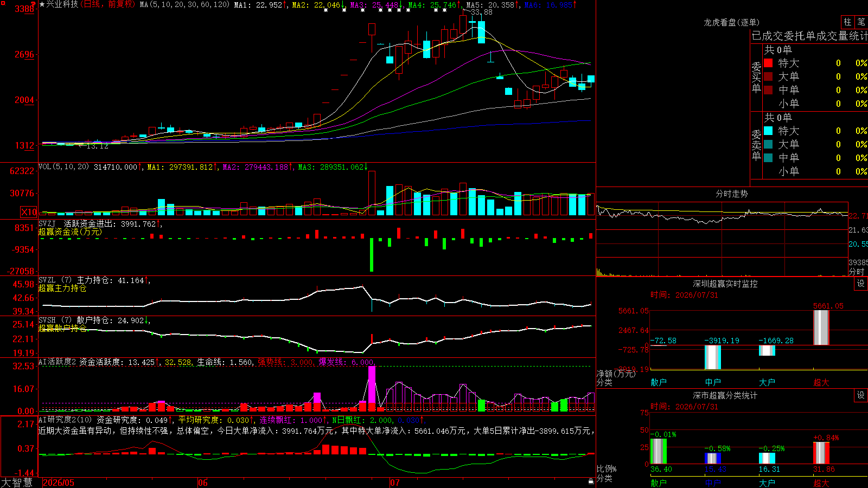
Task: Click the red 特大 swatch under 委买单
Action: coord(768,63)
